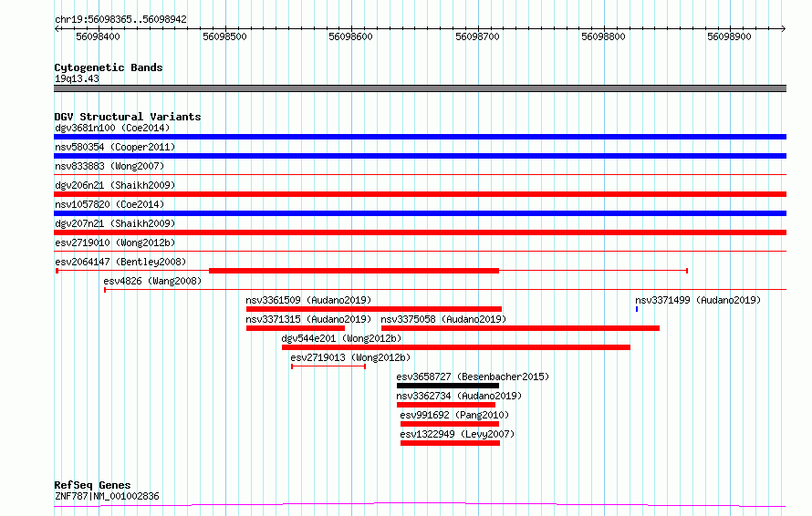812x516 pixels.
Task: Select the magenta ZNF787 gene track line
Action: pos(420,504)
